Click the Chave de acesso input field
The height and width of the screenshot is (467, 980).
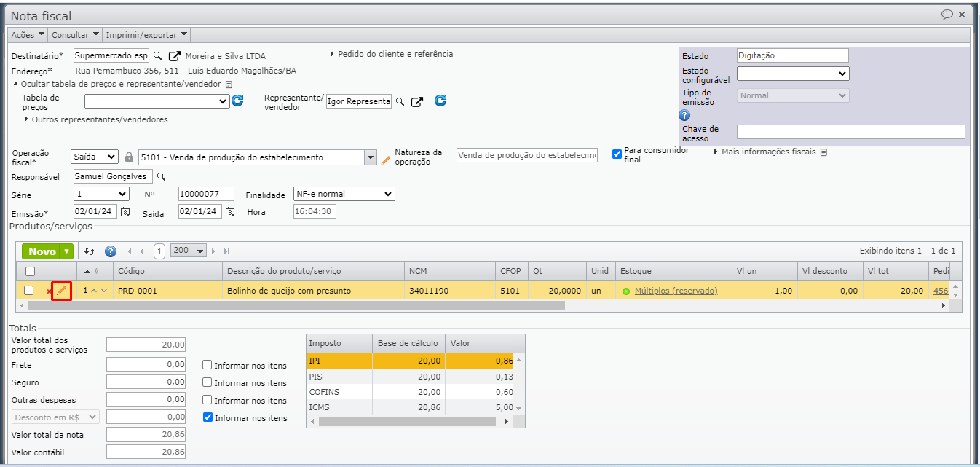click(850, 132)
